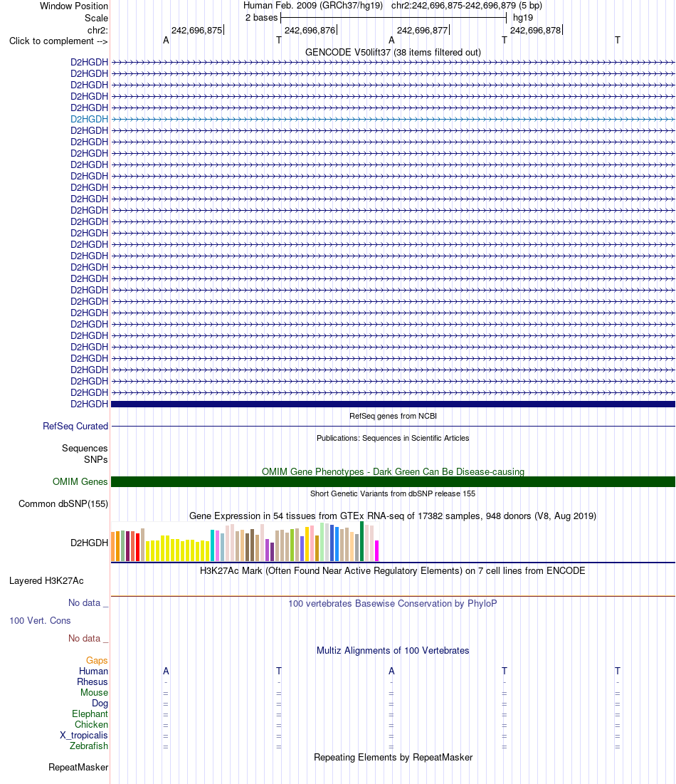Select the Scale track label
Image resolution: width=676 pixels, height=784 pixels.
tap(97, 18)
